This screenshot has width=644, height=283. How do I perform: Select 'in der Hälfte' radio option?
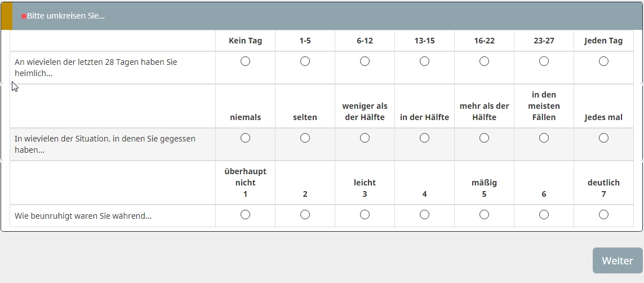[x=424, y=138]
